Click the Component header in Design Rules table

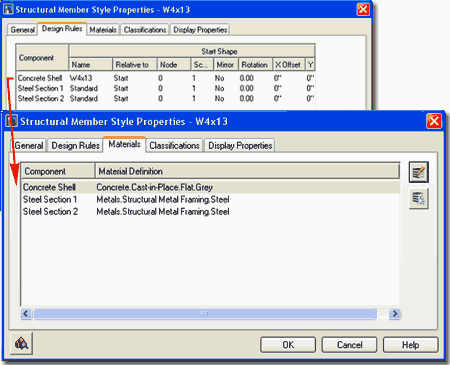[42, 58]
